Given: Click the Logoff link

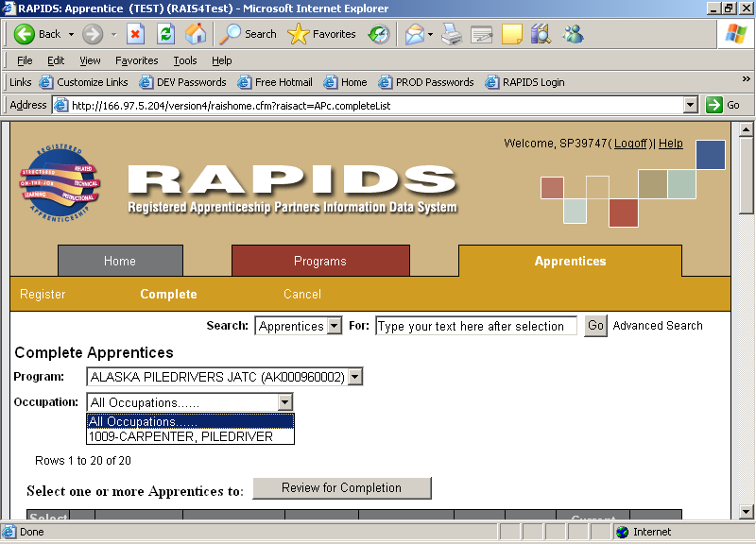Looking at the screenshot, I should 630,144.
